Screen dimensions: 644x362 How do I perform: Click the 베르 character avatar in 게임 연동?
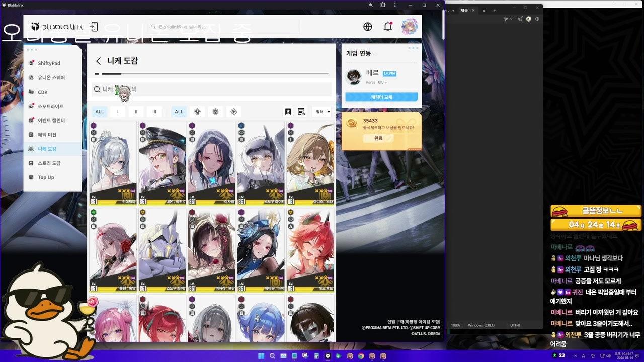(x=354, y=77)
